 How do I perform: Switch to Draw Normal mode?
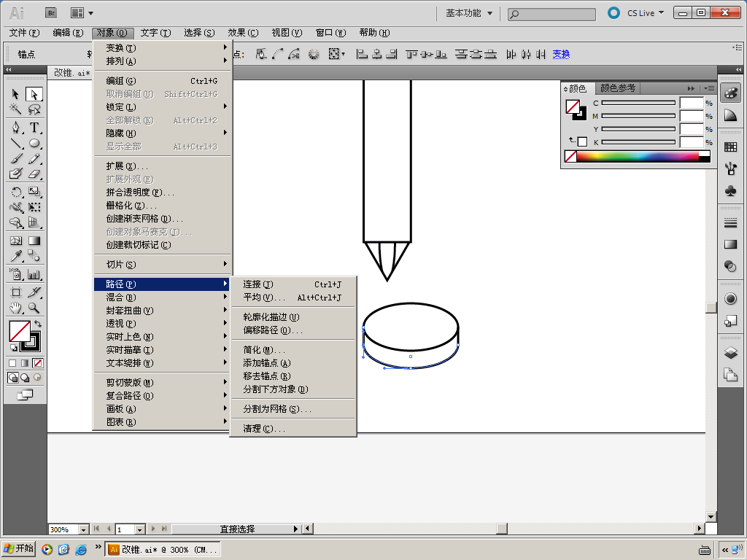pyautogui.click(x=13, y=378)
